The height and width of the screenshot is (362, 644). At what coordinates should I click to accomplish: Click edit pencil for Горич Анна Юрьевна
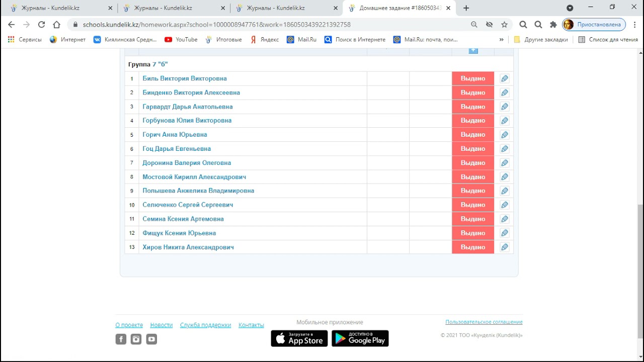point(504,135)
